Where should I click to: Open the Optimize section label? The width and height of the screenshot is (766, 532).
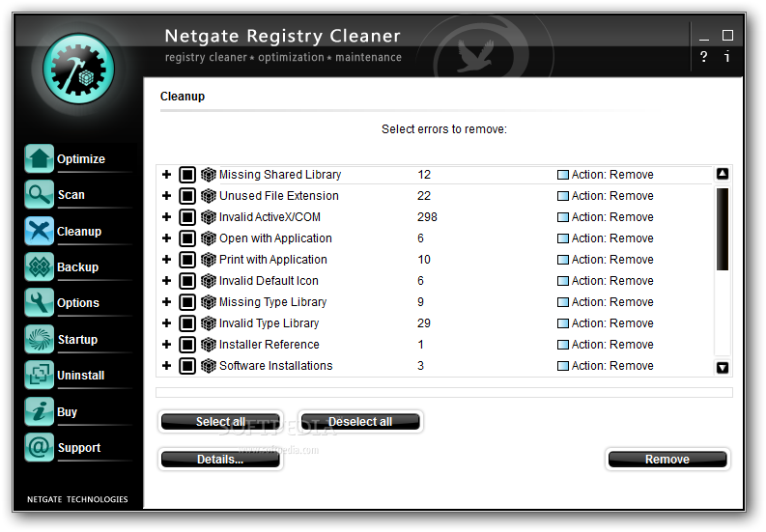81,159
